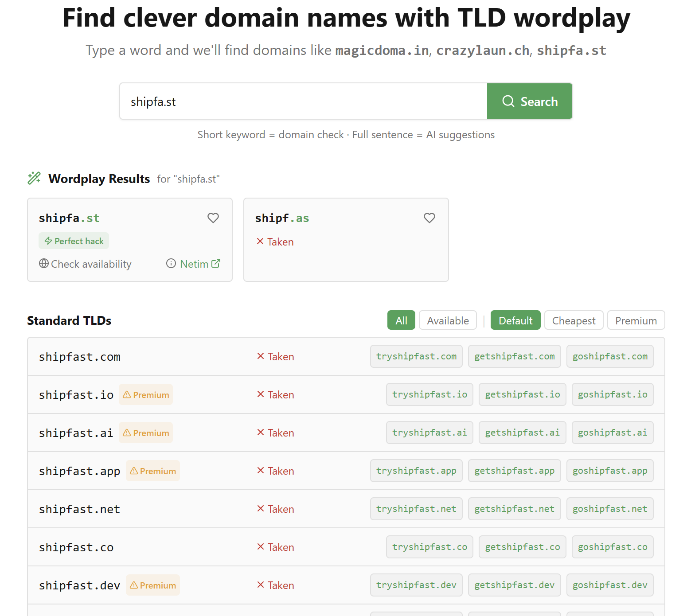Click the tryshipfast.net suggestion
The height and width of the screenshot is (616, 691).
tap(416, 509)
